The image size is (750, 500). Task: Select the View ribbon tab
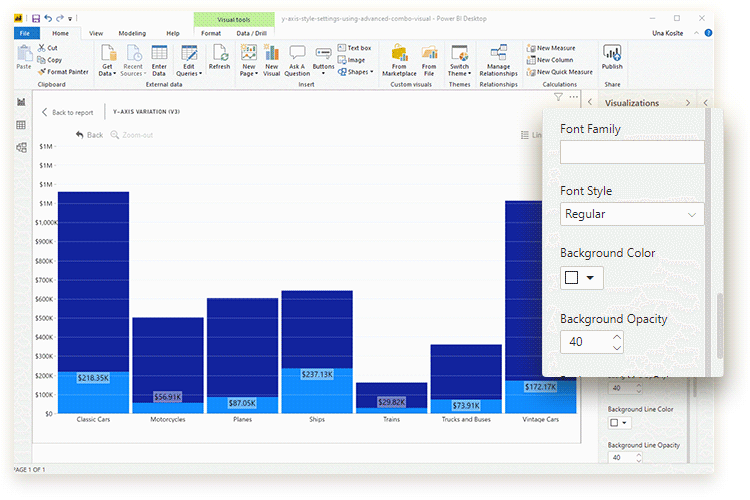pyautogui.click(x=96, y=33)
